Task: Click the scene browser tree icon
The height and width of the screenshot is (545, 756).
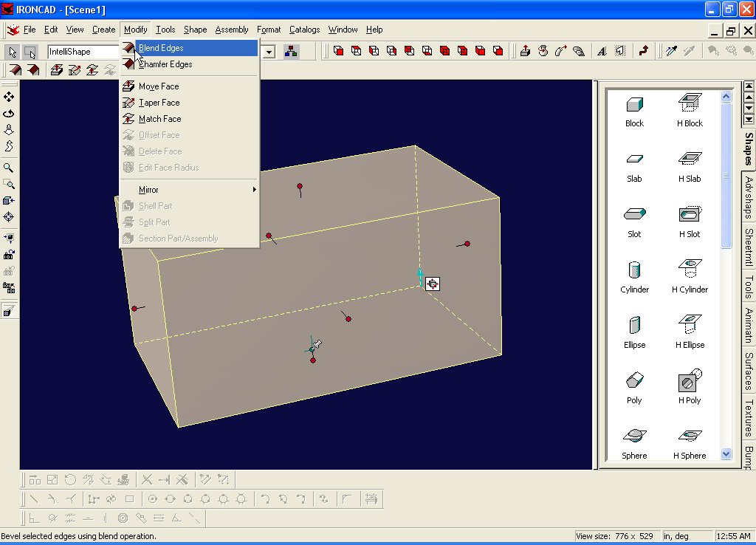Action: tap(291, 51)
